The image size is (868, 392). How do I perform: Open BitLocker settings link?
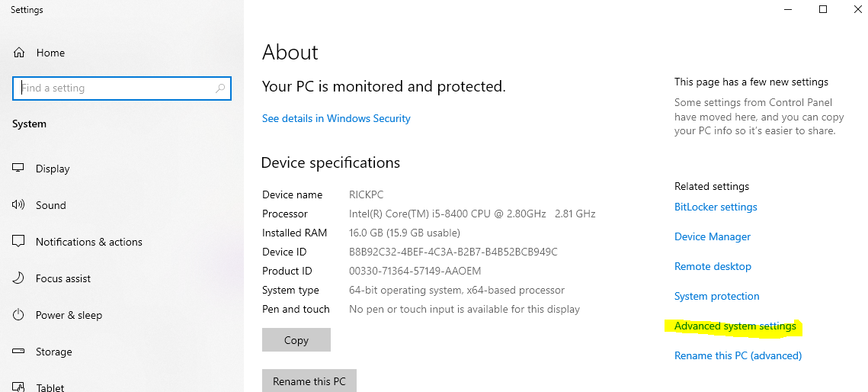tap(716, 207)
